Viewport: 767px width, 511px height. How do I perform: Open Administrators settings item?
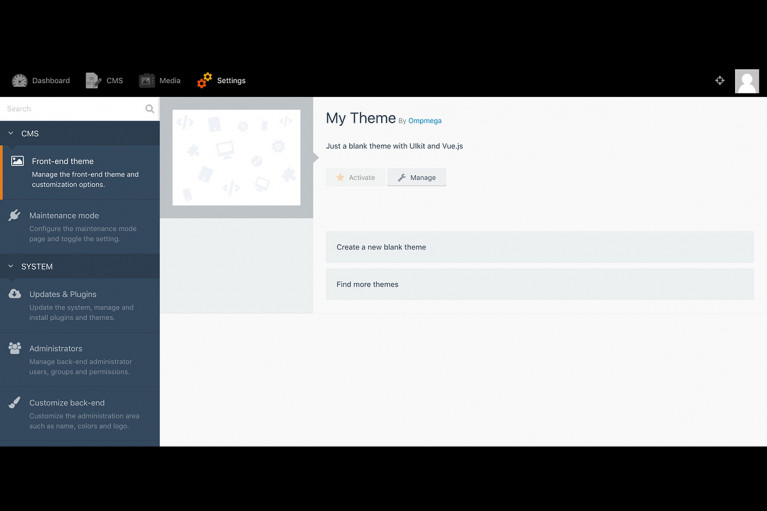point(80,360)
